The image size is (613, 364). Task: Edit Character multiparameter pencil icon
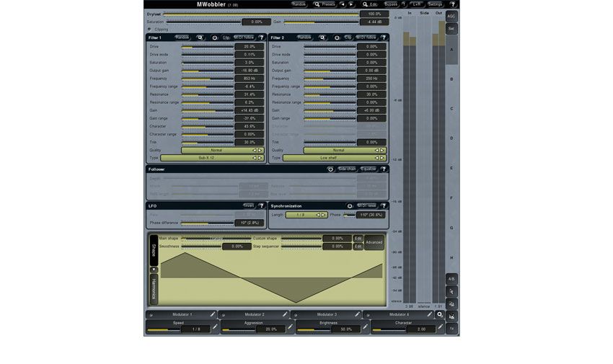pos(440,327)
